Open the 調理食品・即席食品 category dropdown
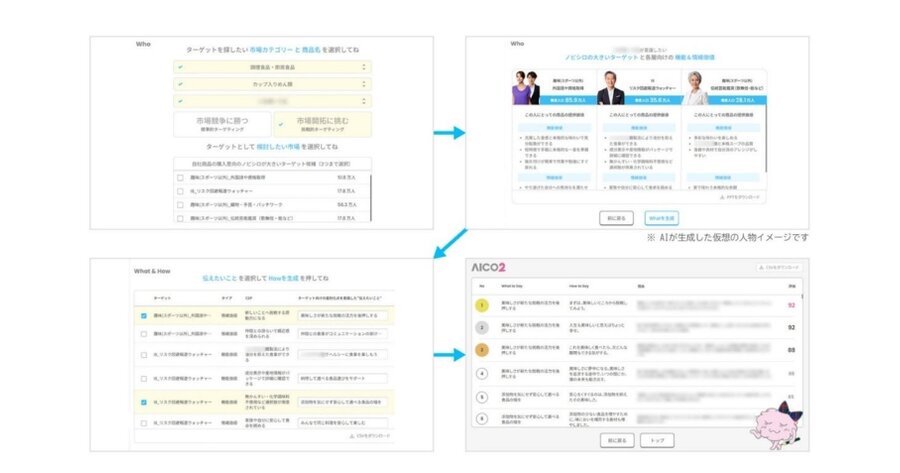The height and width of the screenshot is (473, 900). (x=272, y=67)
